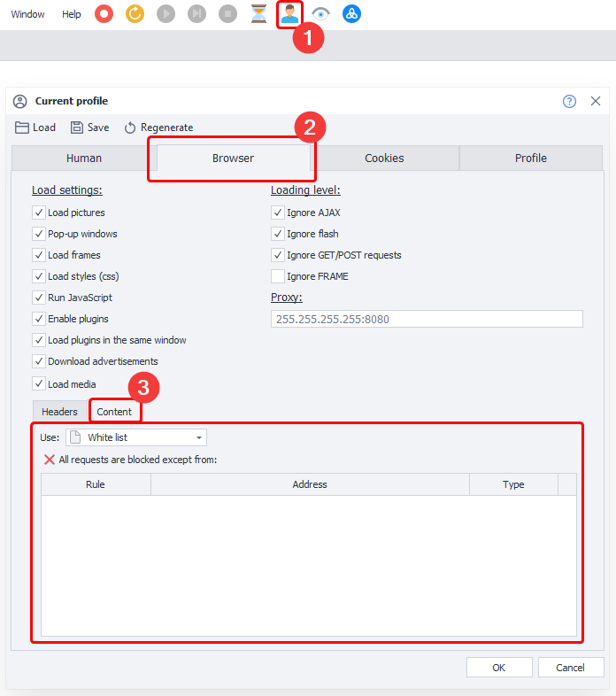Viewport: 616px width, 696px height.
Task: Load a profile with the Load button
Action: coord(35,128)
